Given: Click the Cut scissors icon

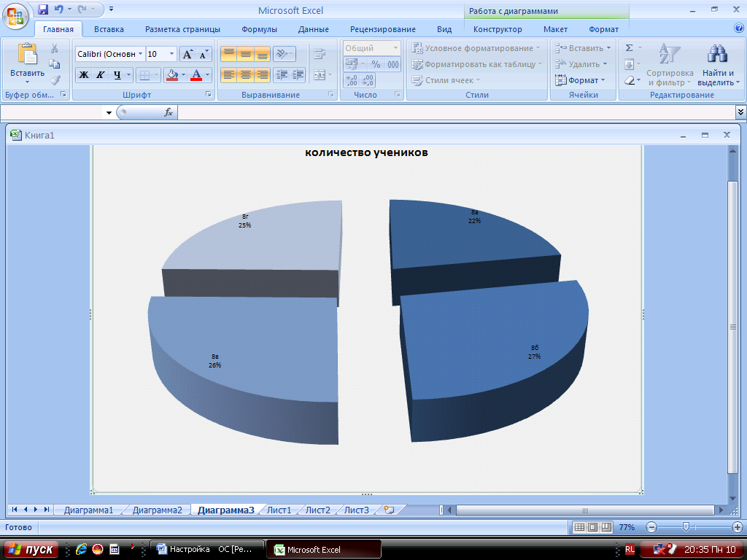Looking at the screenshot, I should [x=55, y=48].
